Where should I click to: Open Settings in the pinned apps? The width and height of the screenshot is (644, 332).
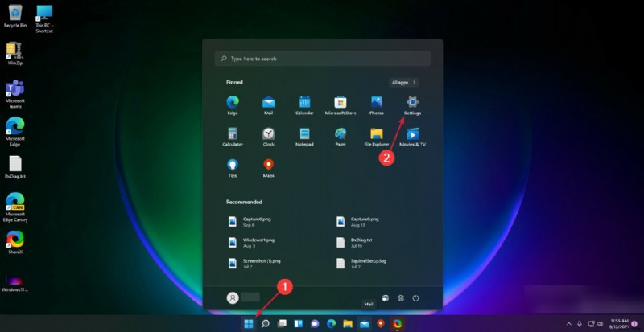412,105
